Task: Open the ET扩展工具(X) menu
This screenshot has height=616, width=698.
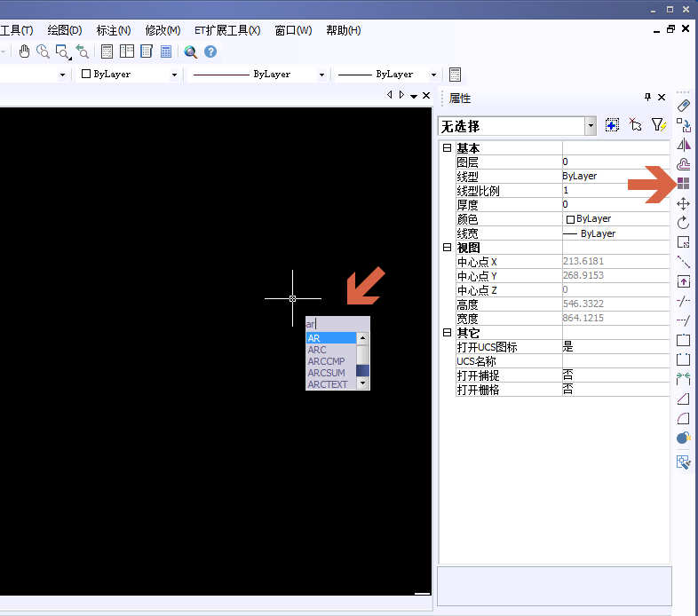Action: point(227,30)
